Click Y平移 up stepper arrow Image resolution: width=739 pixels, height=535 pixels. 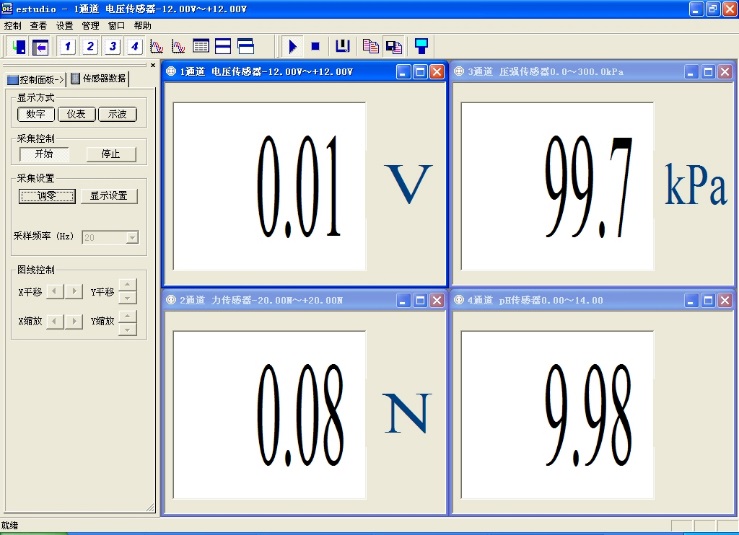coord(127,286)
